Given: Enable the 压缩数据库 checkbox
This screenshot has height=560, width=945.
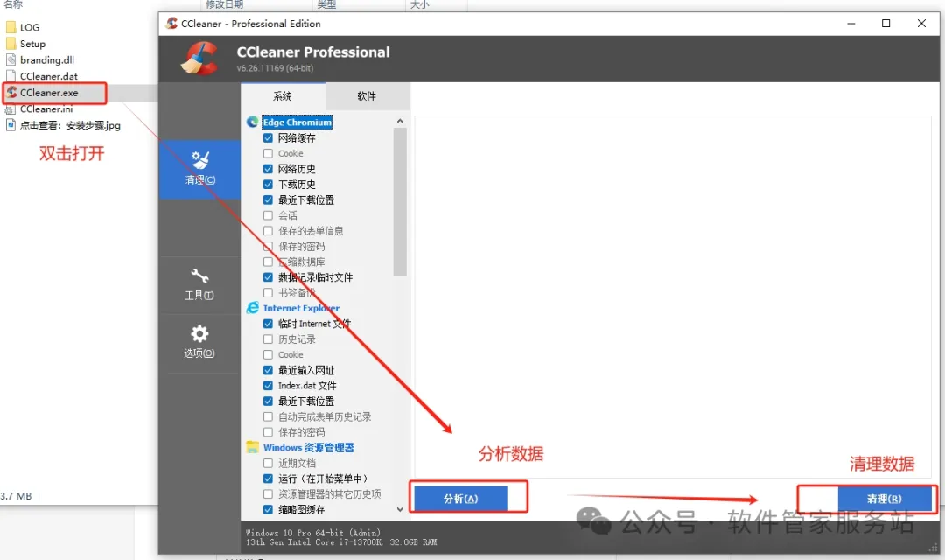Looking at the screenshot, I should (x=269, y=262).
